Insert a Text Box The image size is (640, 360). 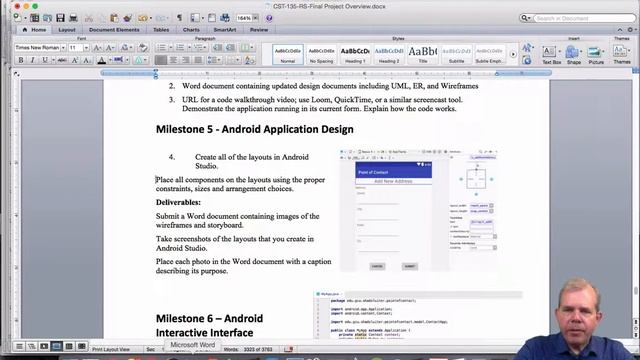tap(551, 55)
